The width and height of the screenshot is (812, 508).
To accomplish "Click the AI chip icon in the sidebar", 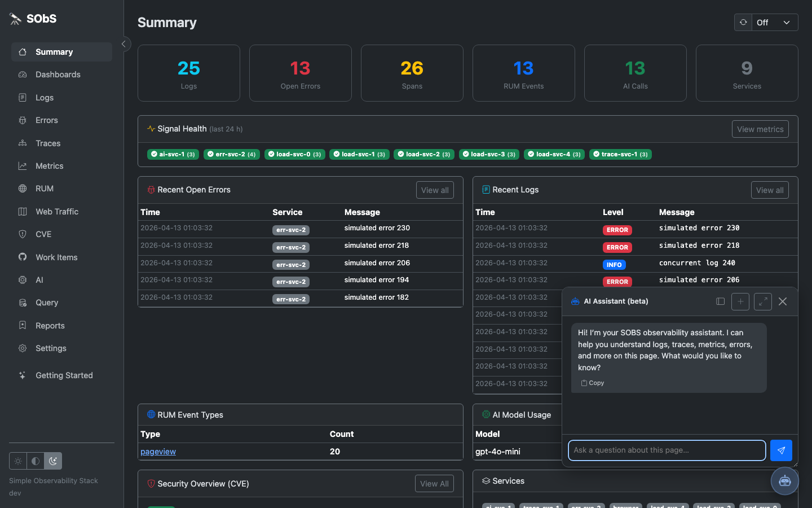I will click(x=23, y=280).
